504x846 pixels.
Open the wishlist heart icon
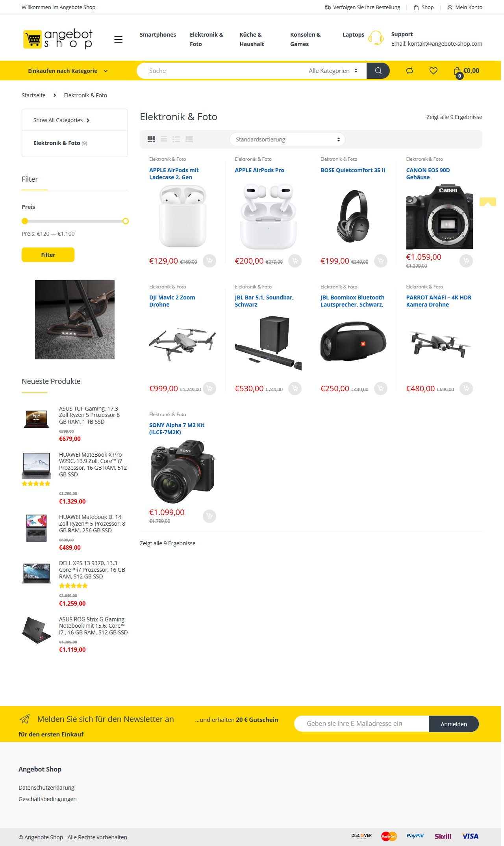(434, 71)
